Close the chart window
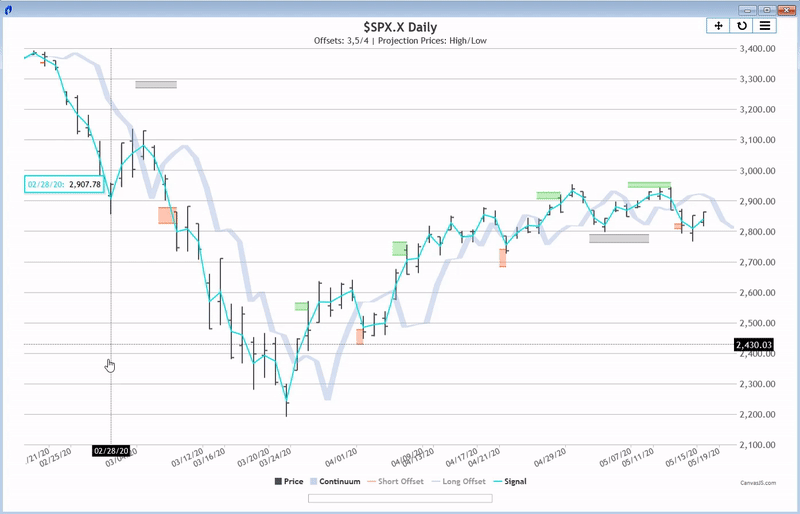The image size is (800, 514). (787, 10)
